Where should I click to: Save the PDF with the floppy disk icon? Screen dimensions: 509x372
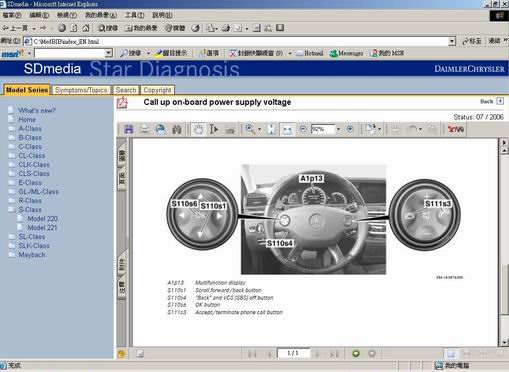point(129,129)
